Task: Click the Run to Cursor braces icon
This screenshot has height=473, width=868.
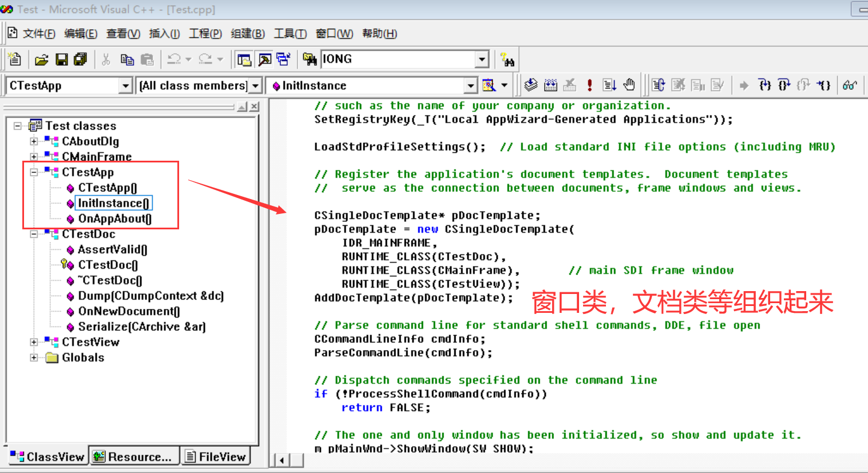Action: pyautogui.click(x=823, y=85)
